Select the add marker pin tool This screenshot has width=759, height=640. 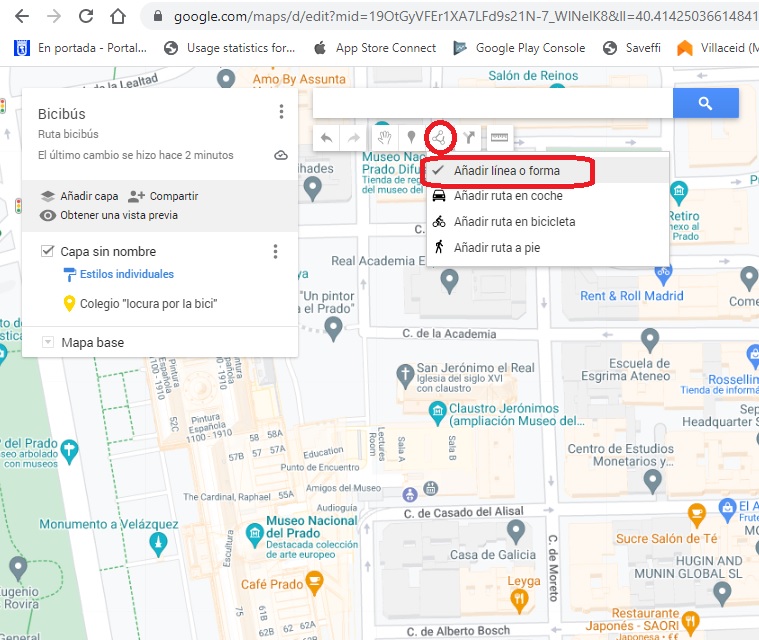coord(410,138)
